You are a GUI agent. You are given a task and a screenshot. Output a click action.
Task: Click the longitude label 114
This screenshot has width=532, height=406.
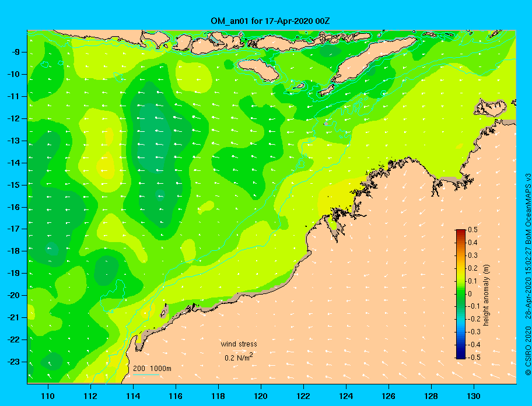tap(133, 396)
